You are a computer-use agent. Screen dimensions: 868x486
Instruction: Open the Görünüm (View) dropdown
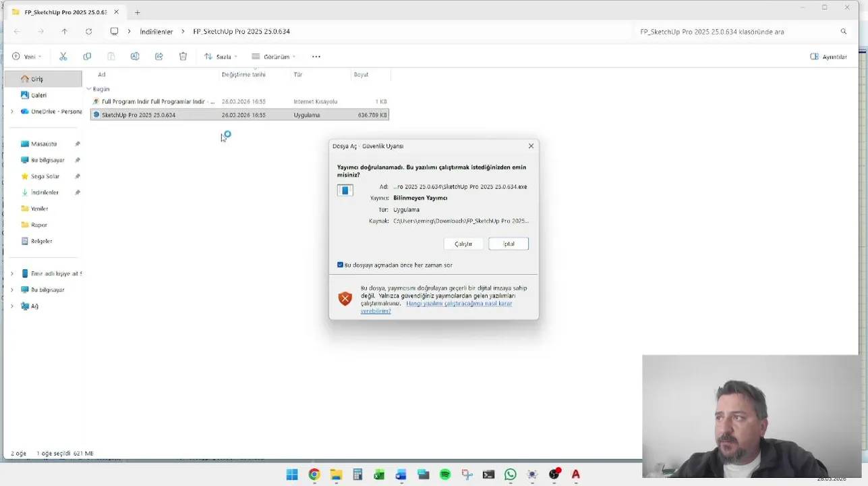click(273, 57)
